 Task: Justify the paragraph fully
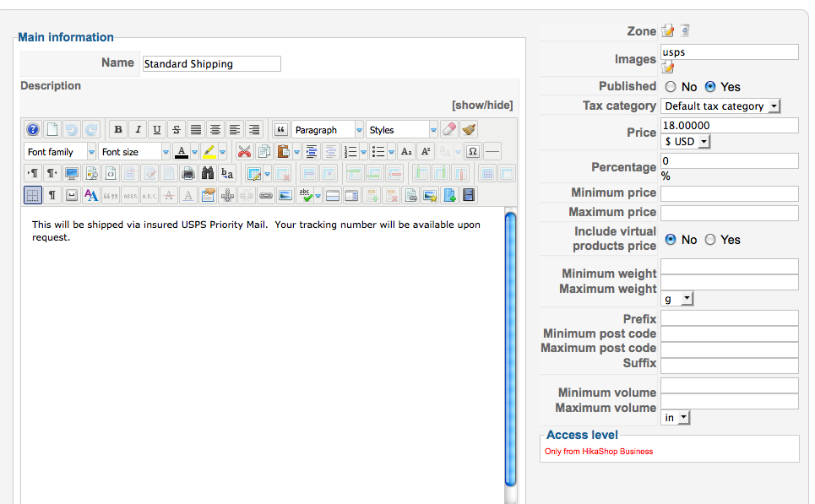coord(195,129)
